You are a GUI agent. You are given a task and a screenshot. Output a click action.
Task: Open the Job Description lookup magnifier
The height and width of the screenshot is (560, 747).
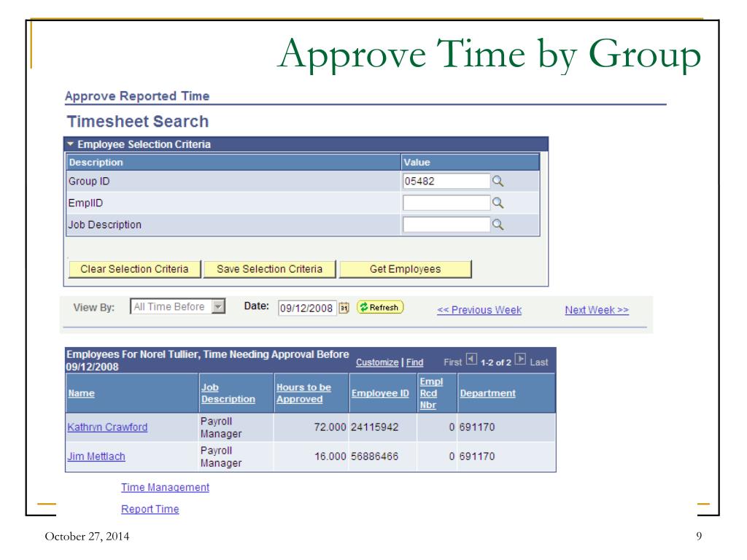[498, 225]
